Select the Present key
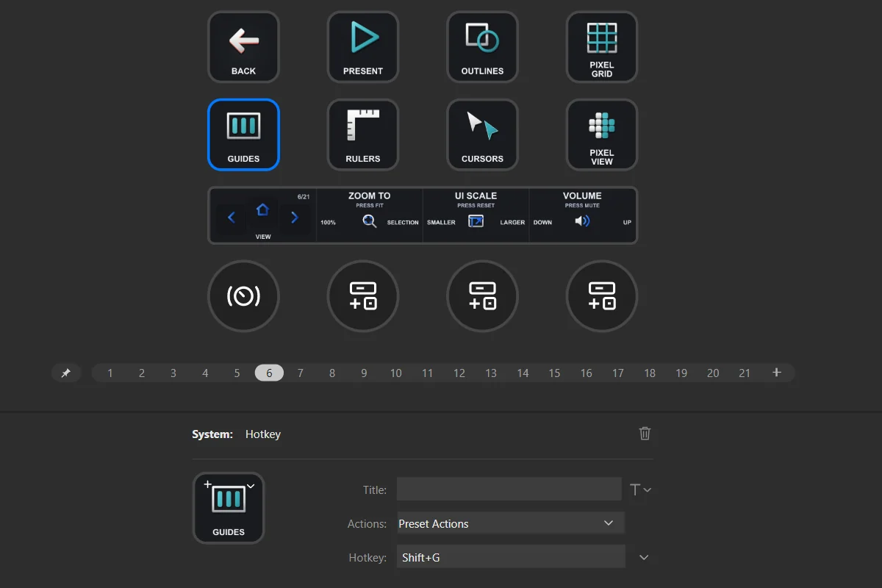Image resolution: width=882 pixels, height=588 pixels. 363,47
